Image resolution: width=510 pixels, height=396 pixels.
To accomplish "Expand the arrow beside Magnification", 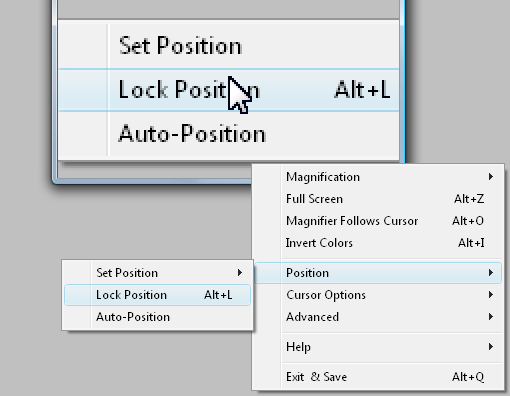I will [x=491, y=177].
